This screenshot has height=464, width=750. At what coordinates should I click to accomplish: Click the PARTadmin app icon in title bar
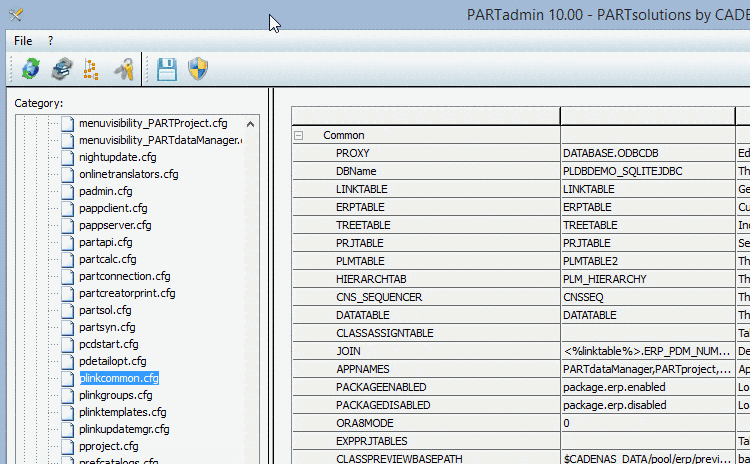16,15
